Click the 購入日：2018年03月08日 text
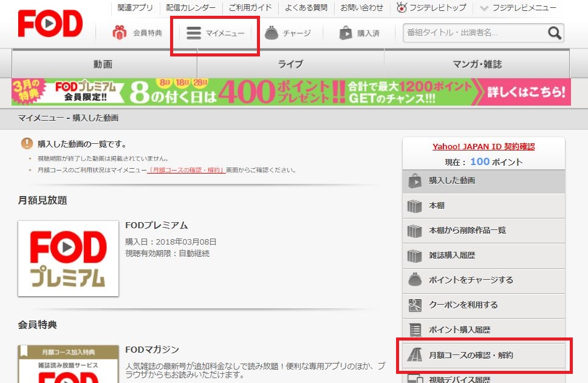The width and height of the screenshot is (588, 383). 171,242
